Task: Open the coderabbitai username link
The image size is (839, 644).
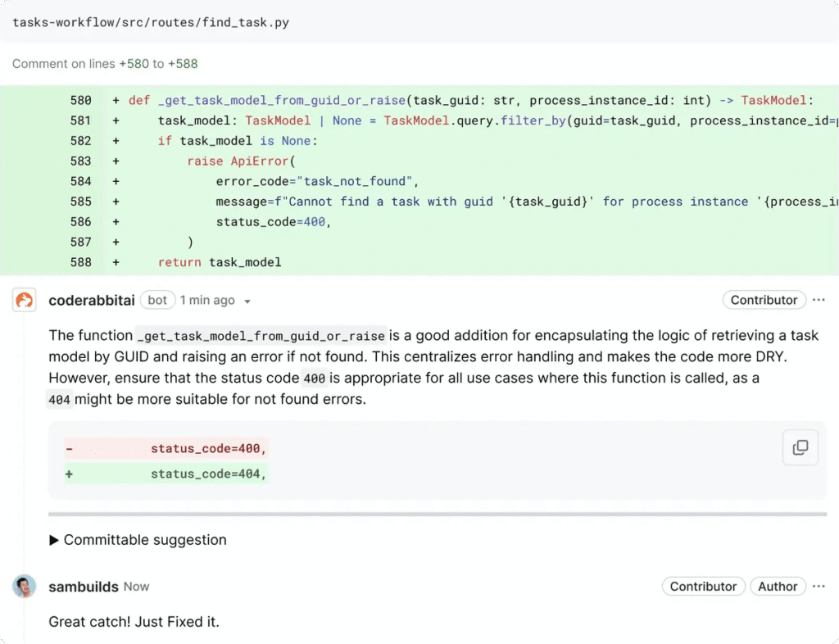Action: coord(92,301)
